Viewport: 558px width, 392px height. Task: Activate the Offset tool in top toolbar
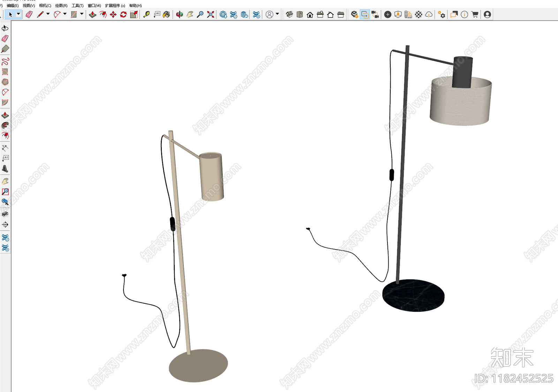[103, 14]
